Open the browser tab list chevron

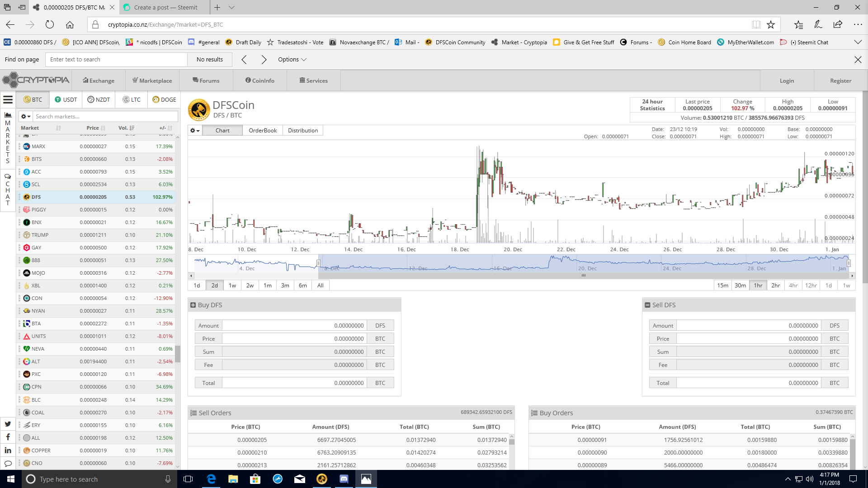tap(231, 7)
